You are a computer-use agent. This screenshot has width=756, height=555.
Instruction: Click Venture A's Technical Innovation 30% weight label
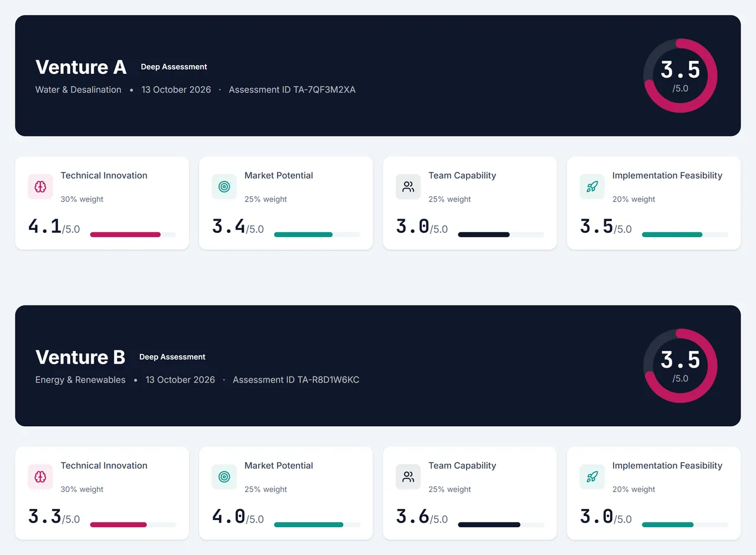pyautogui.click(x=82, y=199)
